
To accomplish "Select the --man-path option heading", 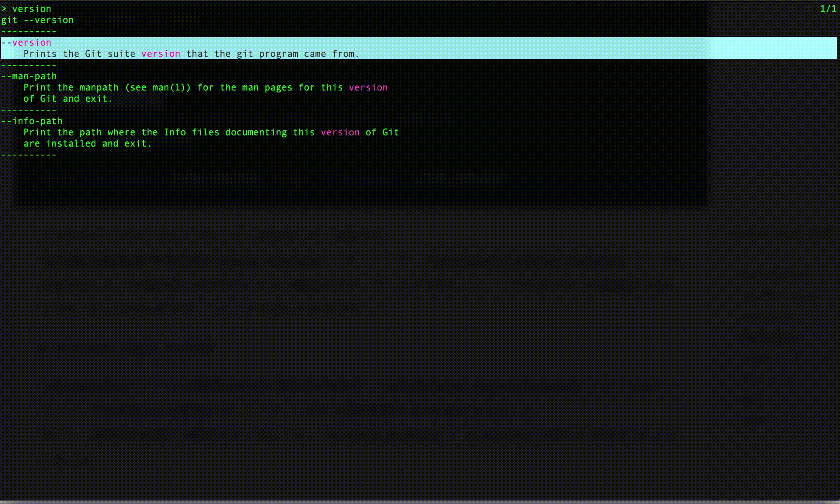I will (29, 76).
